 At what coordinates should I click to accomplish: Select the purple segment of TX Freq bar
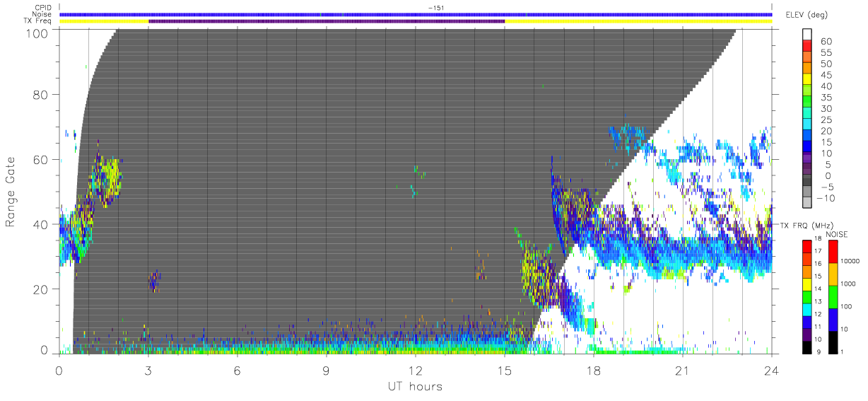pos(327,21)
